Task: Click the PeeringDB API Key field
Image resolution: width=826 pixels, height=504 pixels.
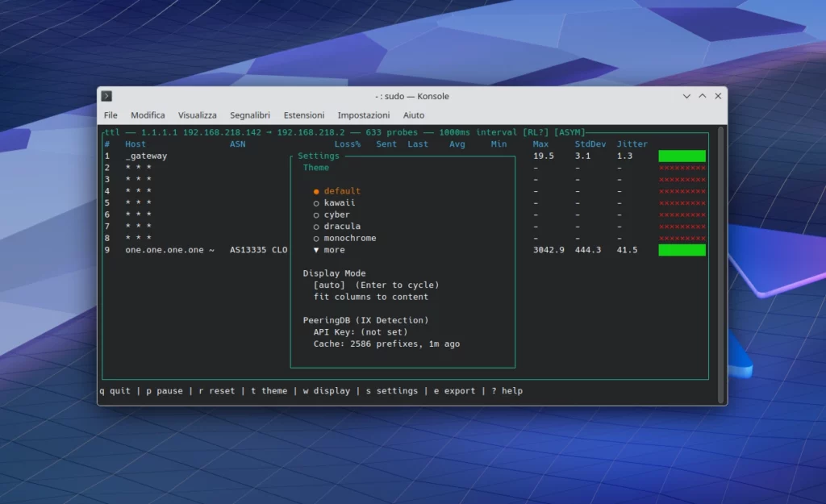Action: tap(361, 331)
